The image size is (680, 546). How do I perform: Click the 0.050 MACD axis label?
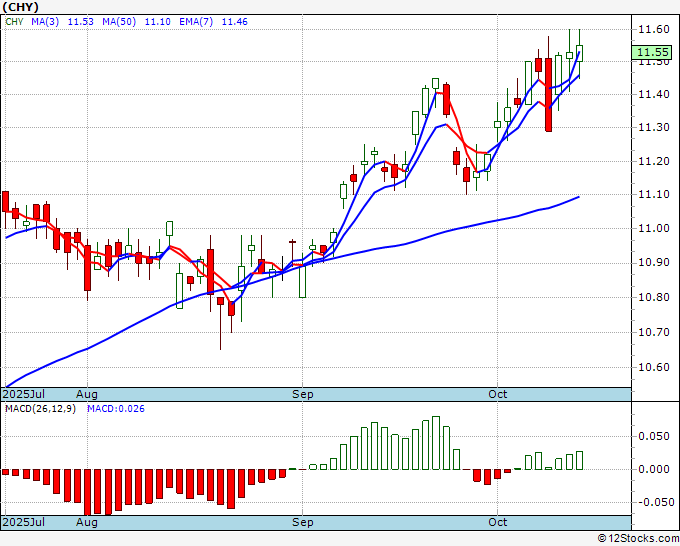point(656,436)
